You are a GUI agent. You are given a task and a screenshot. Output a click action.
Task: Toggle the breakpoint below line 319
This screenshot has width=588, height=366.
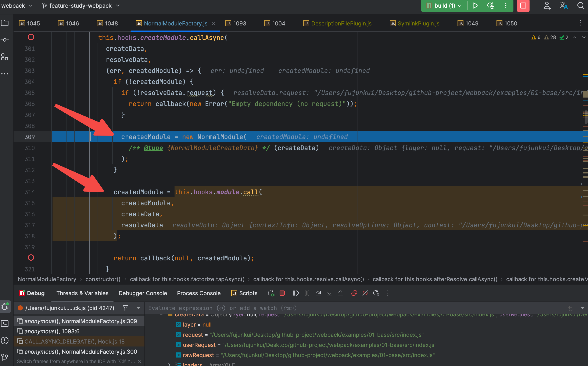[31, 258]
